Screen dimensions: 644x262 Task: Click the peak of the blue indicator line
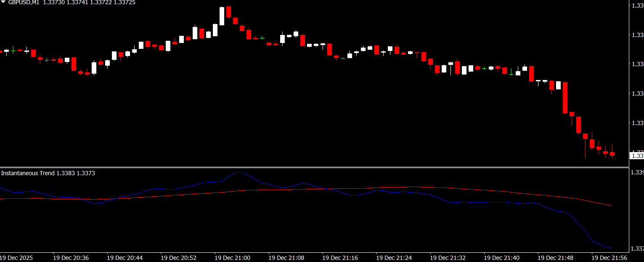coord(239,172)
